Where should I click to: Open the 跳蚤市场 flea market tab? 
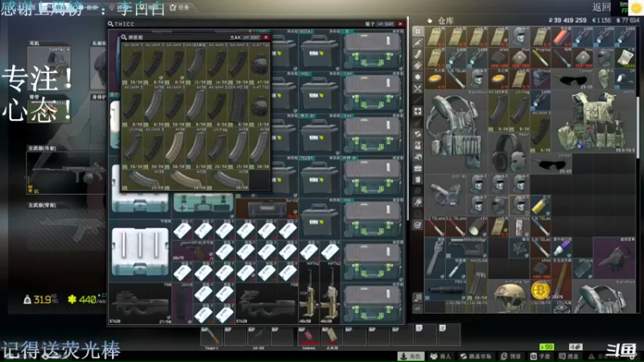point(476,356)
